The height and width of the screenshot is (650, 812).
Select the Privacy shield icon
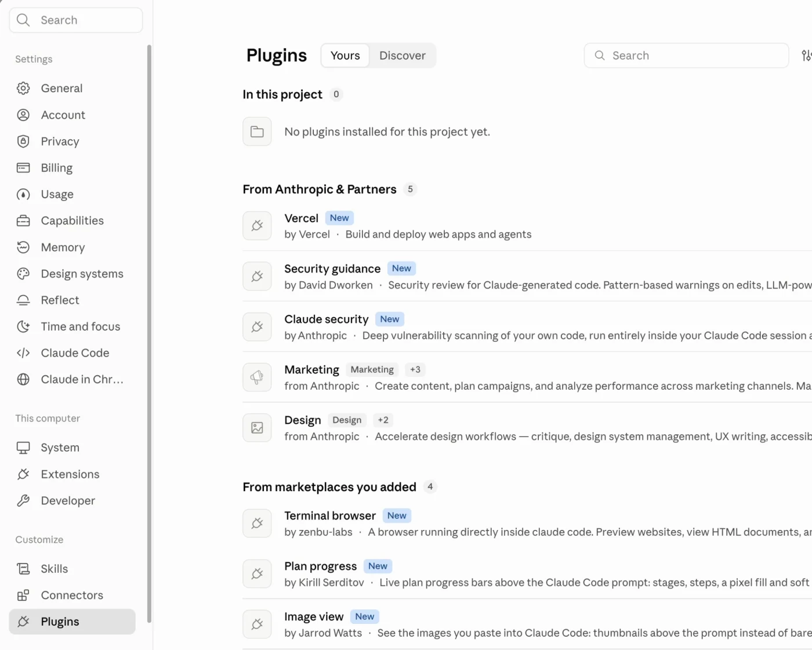click(x=23, y=141)
